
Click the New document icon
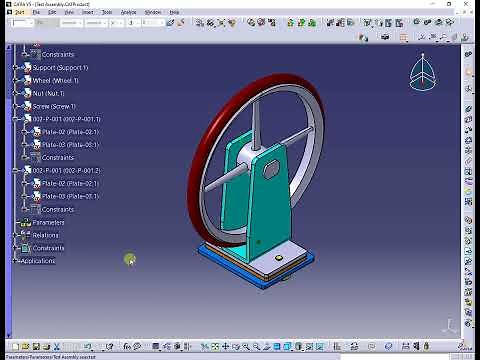[15, 347]
